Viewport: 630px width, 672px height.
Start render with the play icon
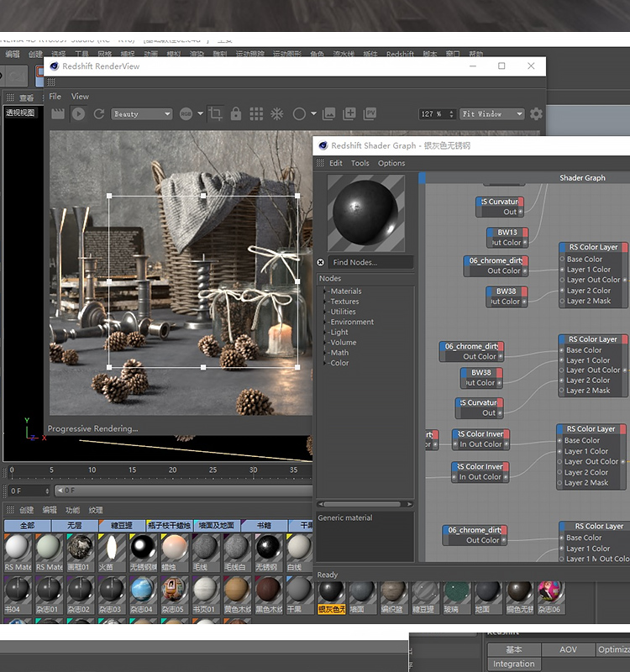(79, 113)
